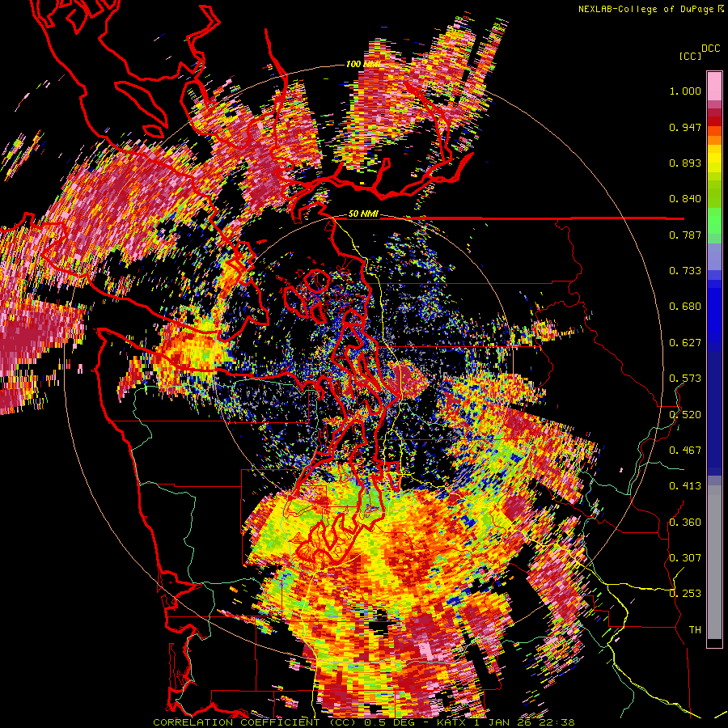Click the 1.000 value on color scale
728x728 pixels.
point(685,91)
